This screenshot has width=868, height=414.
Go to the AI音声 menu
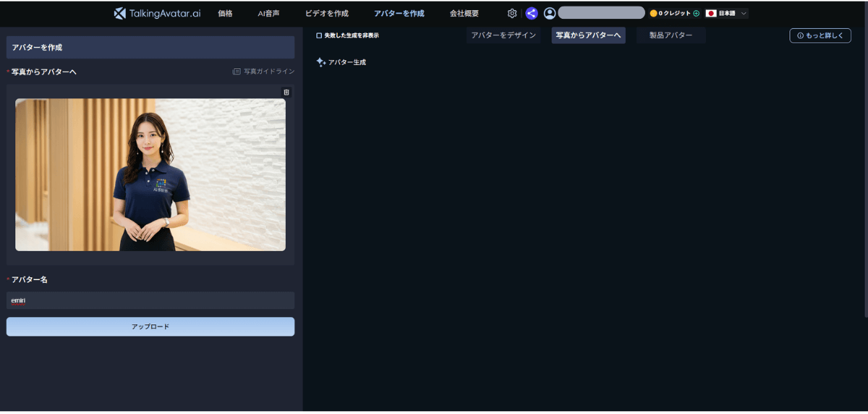click(268, 13)
